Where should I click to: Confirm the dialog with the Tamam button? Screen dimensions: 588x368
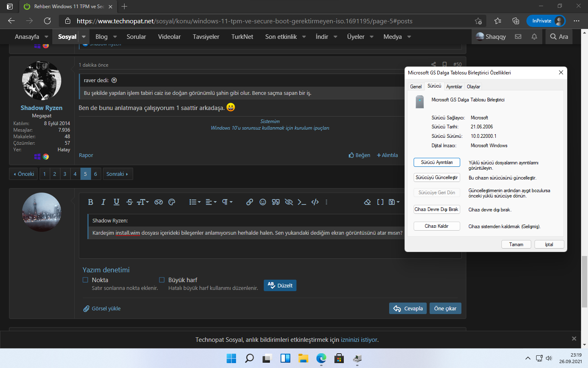coord(516,245)
